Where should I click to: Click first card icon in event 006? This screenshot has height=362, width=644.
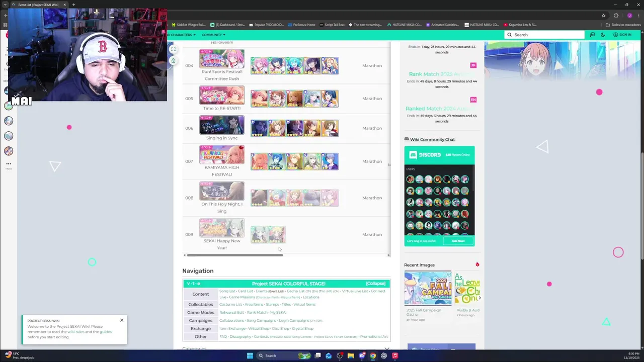point(259,128)
